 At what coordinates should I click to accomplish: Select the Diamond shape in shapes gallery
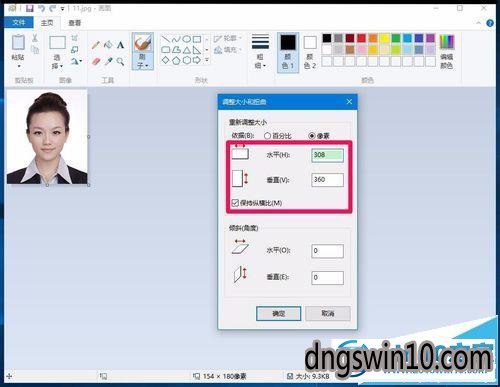point(166,60)
